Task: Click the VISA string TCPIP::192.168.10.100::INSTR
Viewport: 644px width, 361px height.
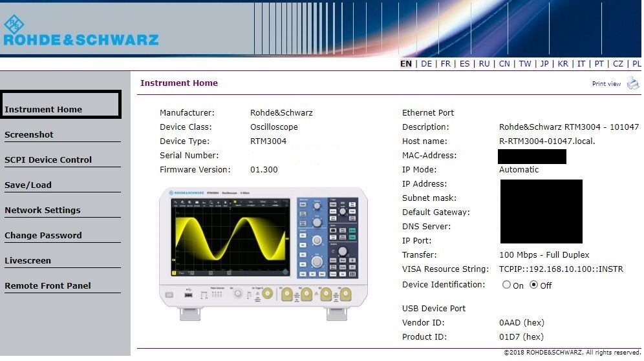Action: point(561,269)
